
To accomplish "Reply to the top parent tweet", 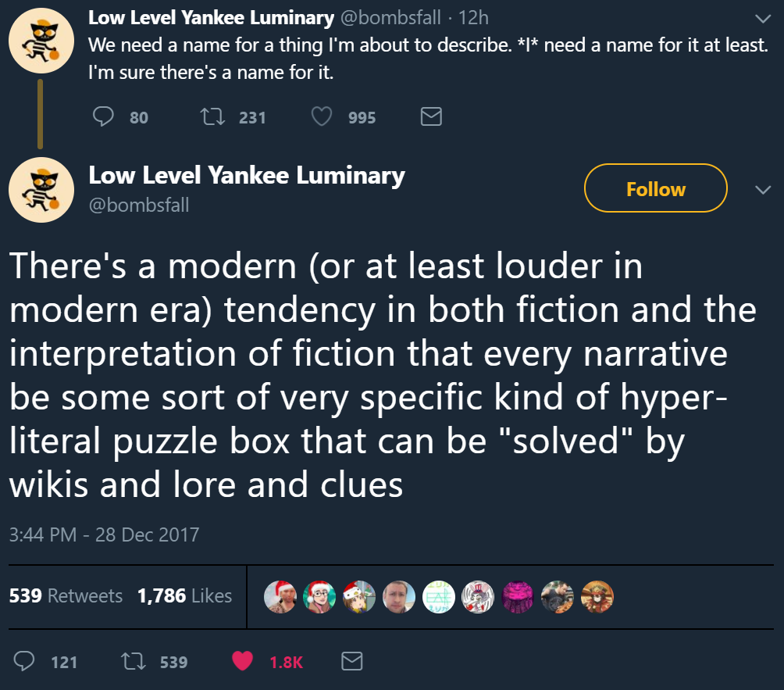I will click(105, 117).
